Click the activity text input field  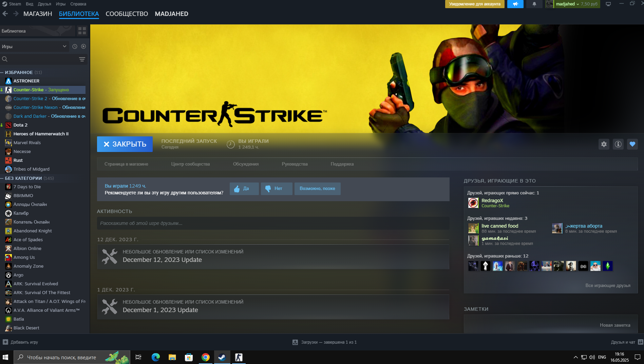point(273,223)
